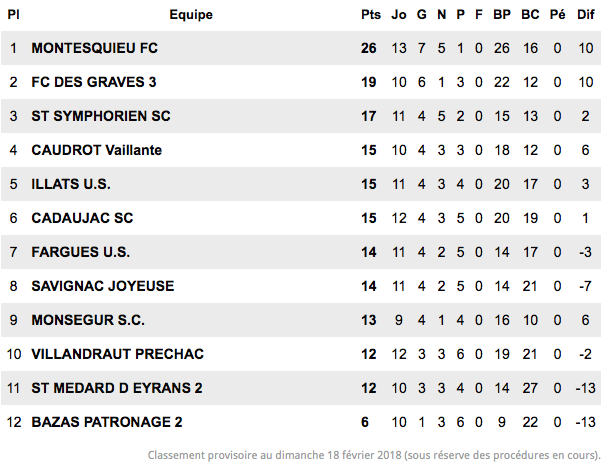Screen dimensions: 607x464
Task: Click BAZAS PATRONAGE 2 team name
Action: coord(106,422)
